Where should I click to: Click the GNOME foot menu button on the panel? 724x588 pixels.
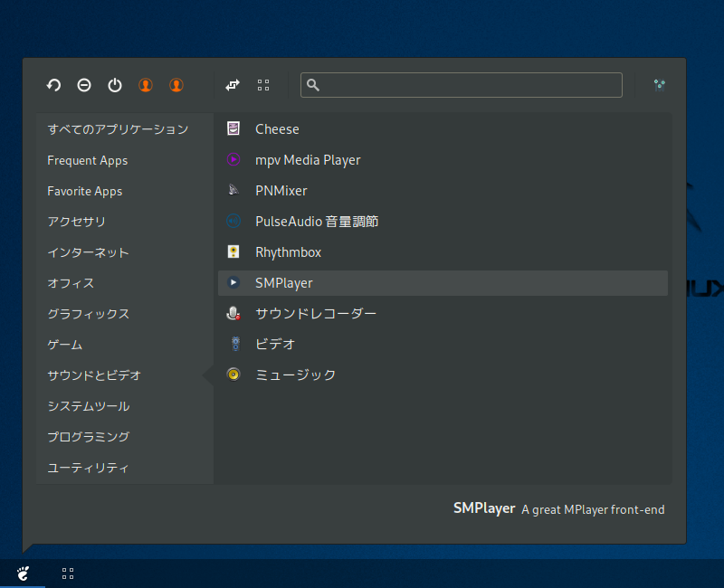(x=23, y=574)
